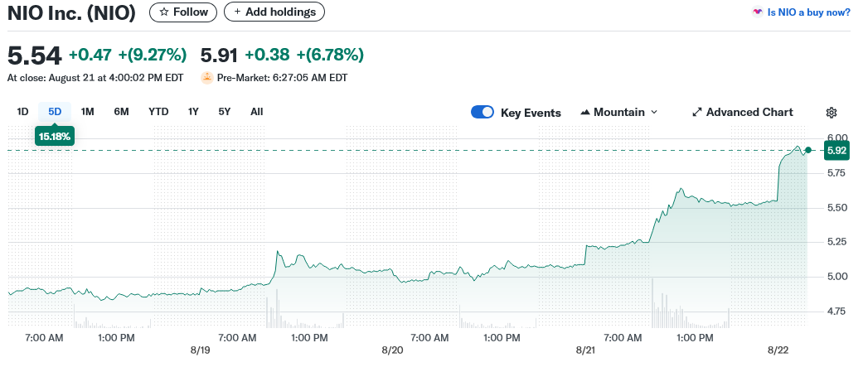This screenshot has height=372, width=868.
Task: Click the 5.54 closing price
Action: coord(34,56)
